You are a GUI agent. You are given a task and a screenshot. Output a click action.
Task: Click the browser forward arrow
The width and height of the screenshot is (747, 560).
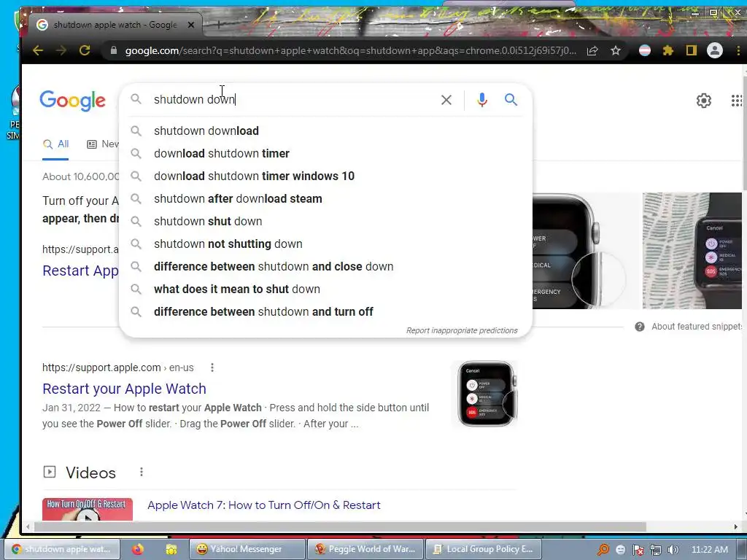tap(61, 50)
